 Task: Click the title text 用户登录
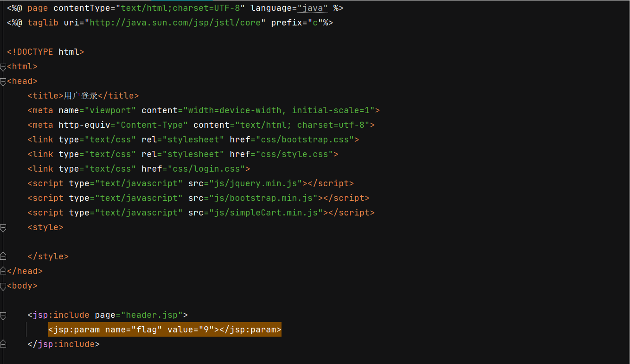pyautogui.click(x=81, y=96)
